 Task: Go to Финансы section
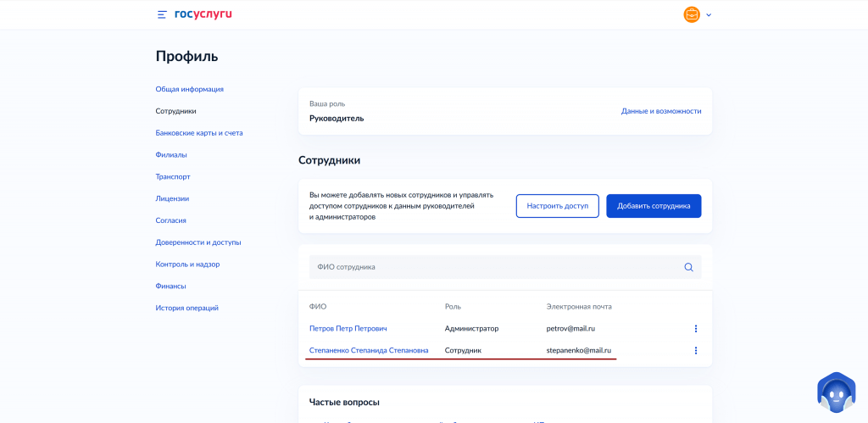[170, 287]
